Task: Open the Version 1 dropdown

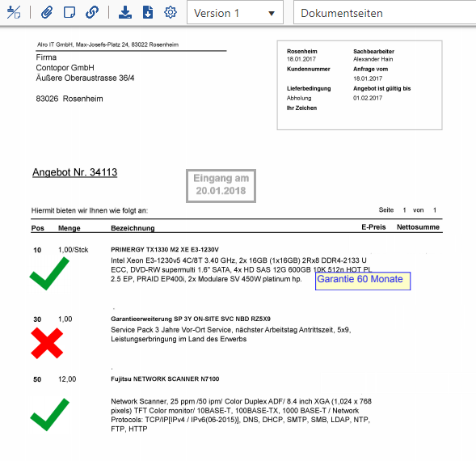Action: (x=235, y=12)
